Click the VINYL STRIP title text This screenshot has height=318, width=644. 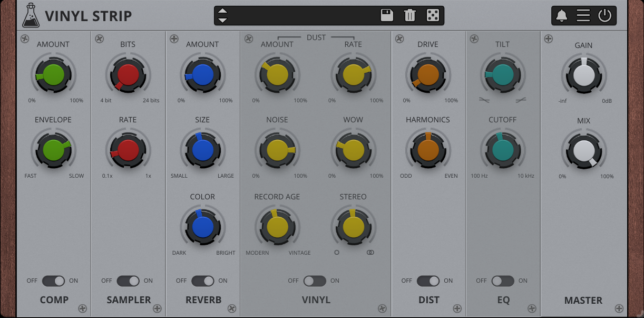click(89, 16)
